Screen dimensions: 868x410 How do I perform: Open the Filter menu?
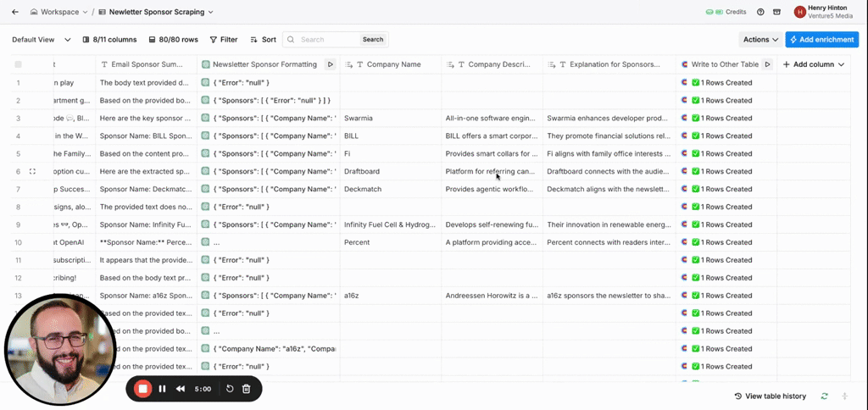point(223,40)
